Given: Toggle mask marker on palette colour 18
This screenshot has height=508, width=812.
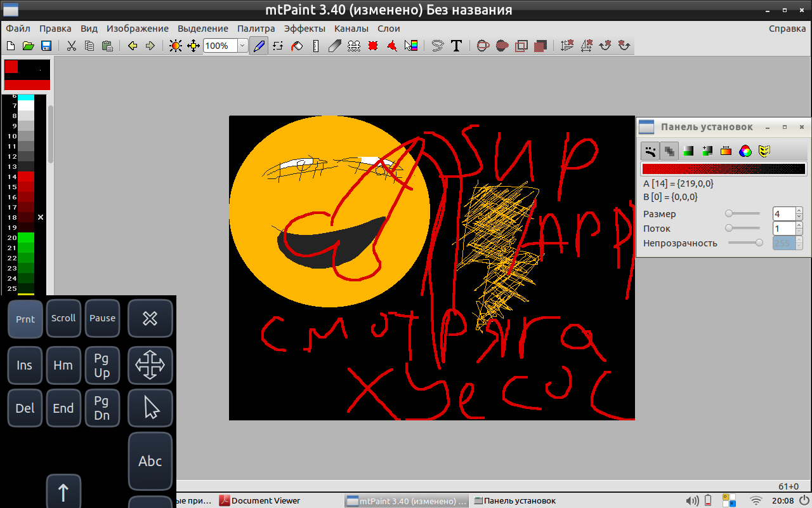Looking at the screenshot, I should coord(41,217).
